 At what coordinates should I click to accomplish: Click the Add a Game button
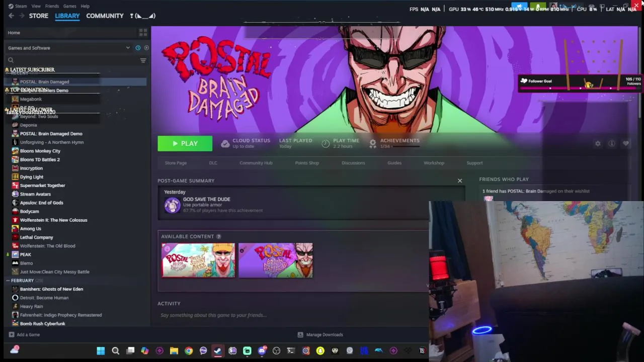point(24,334)
